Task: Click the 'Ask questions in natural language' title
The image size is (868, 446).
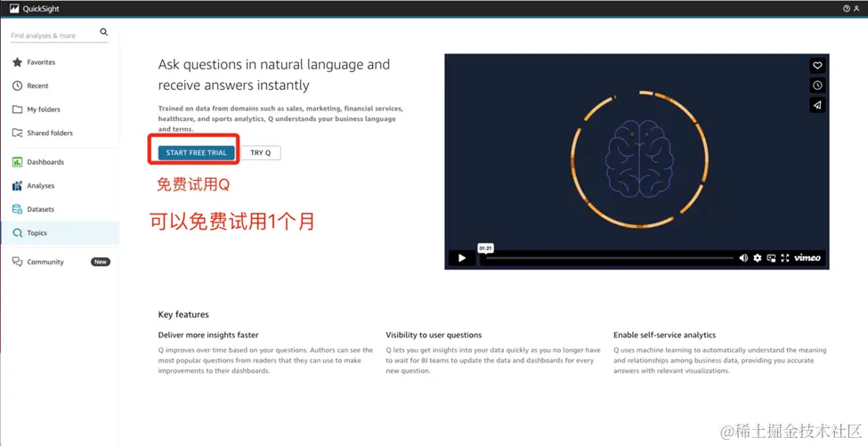Action: pos(274,75)
